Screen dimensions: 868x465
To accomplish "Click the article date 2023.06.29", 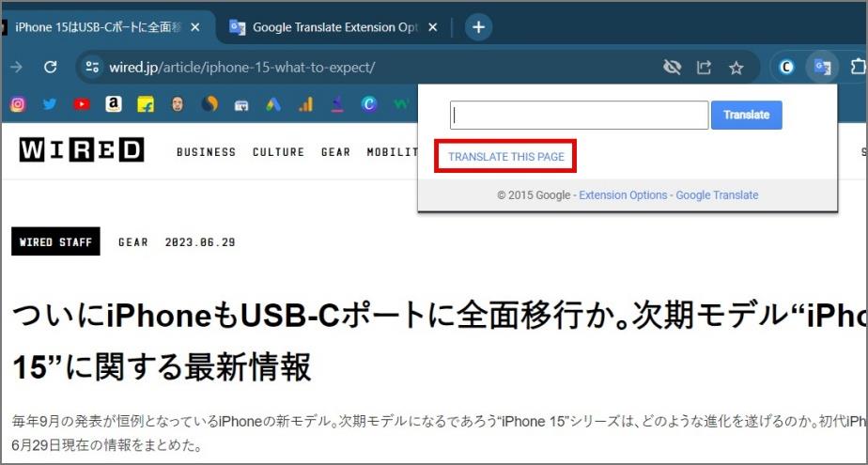I will (200, 242).
